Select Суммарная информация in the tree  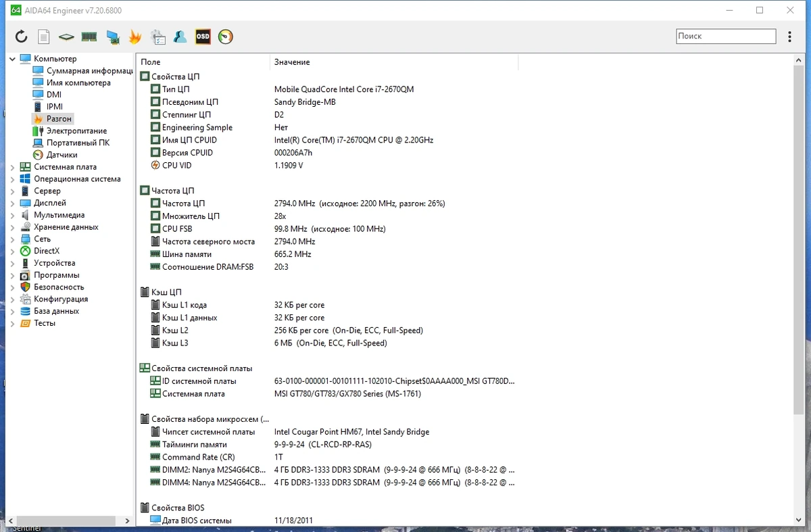point(82,71)
